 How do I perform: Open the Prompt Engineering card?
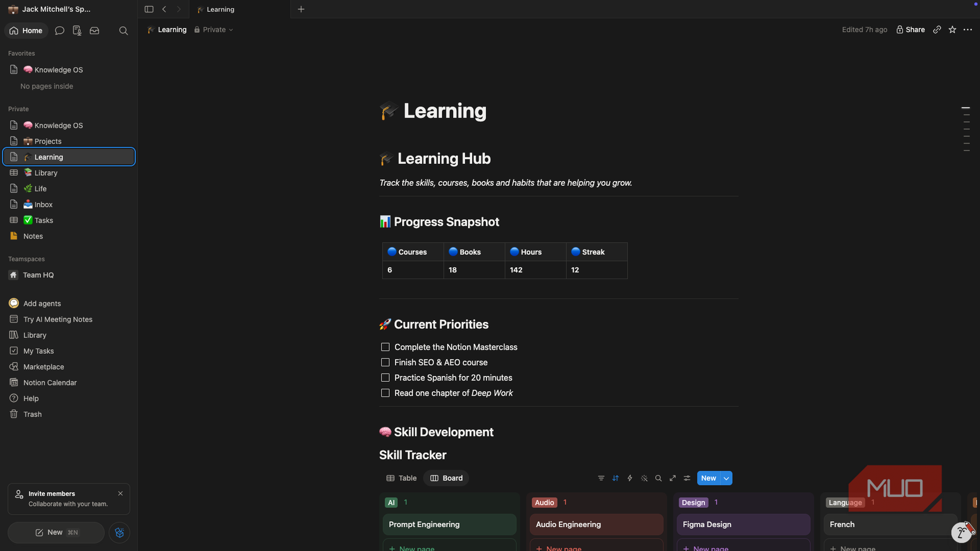450,525
